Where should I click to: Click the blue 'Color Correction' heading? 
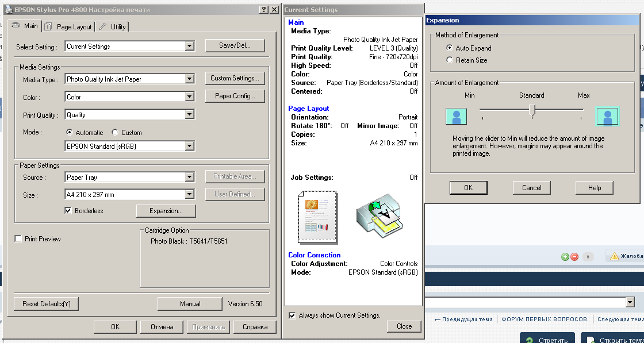click(x=314, y=255)
